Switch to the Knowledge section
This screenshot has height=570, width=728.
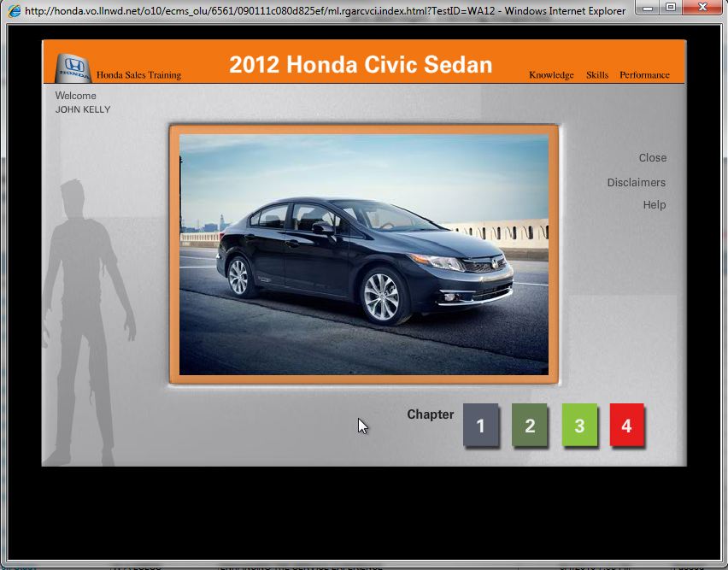click(551, 75)
